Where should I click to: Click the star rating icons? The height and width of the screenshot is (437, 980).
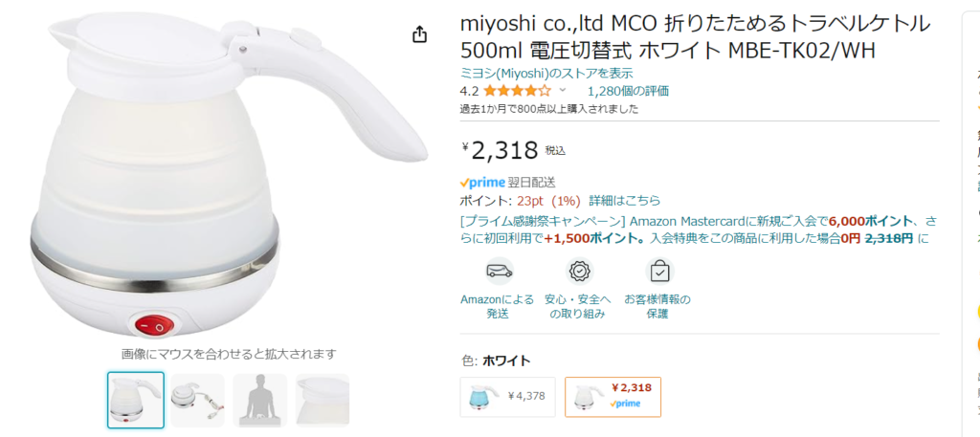point(517,91)
